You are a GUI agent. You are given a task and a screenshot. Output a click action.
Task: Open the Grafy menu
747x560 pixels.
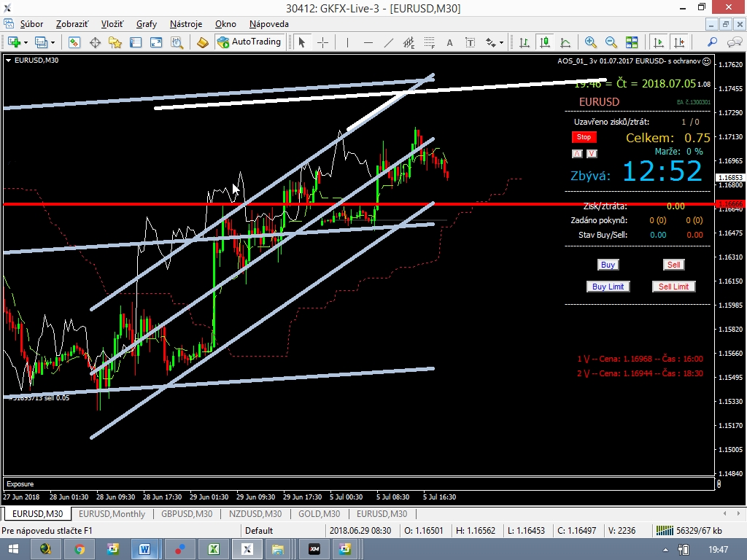coord(146,24)
